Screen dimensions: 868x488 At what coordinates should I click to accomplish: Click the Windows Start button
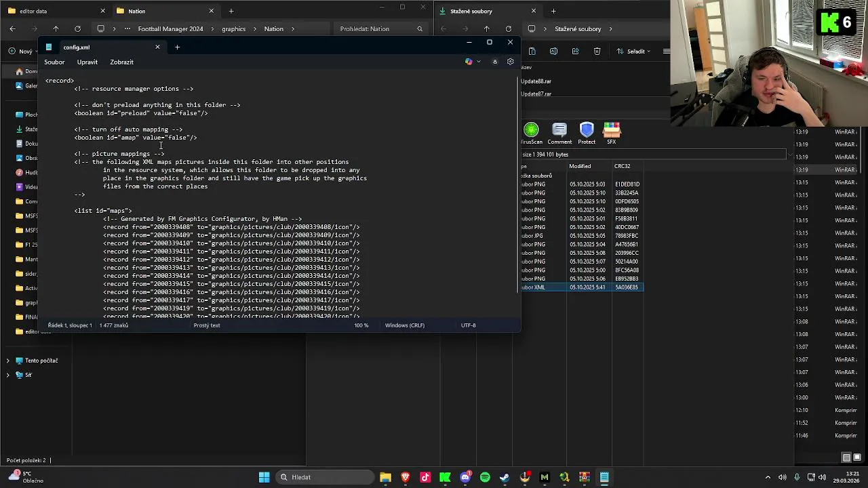264,477
